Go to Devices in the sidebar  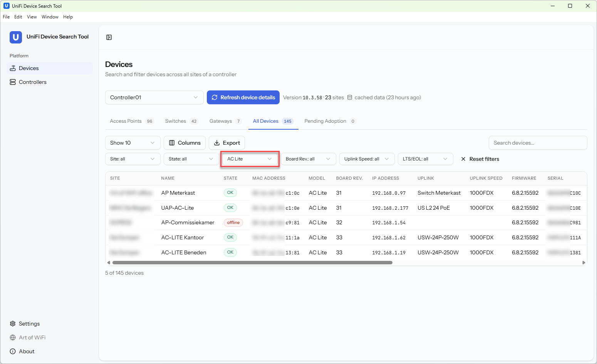tap(50, 68)
